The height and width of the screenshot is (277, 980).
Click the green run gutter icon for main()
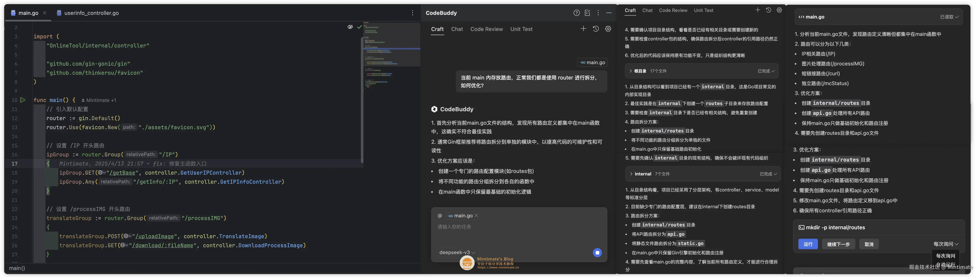point(23,100)
